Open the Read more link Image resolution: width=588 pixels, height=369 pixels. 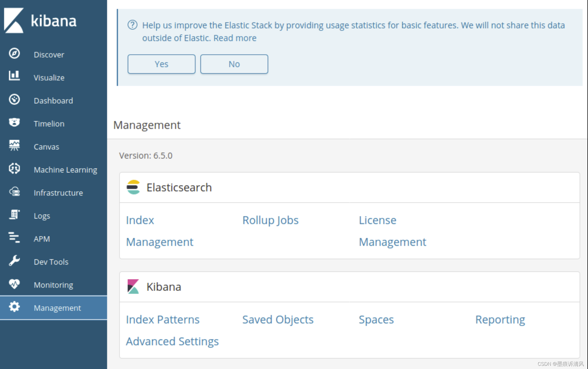(x=235, y=38)
